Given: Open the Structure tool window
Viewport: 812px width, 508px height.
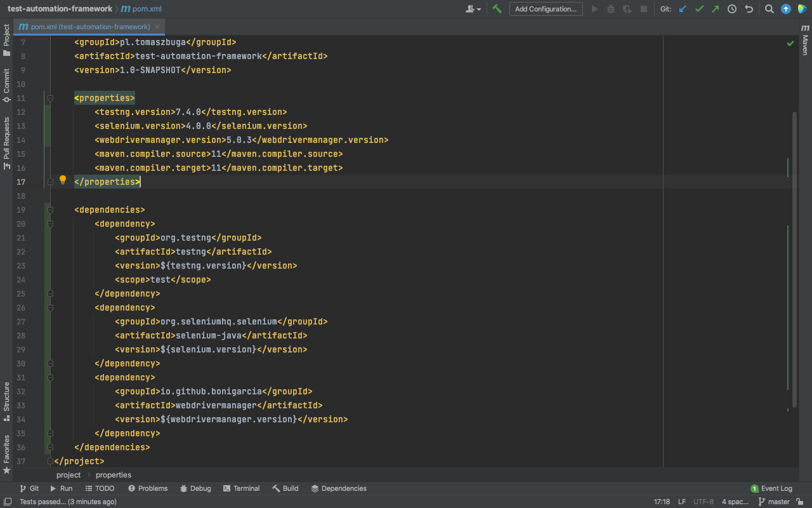Looking at the screenshot, I should (x=6, y=401).
